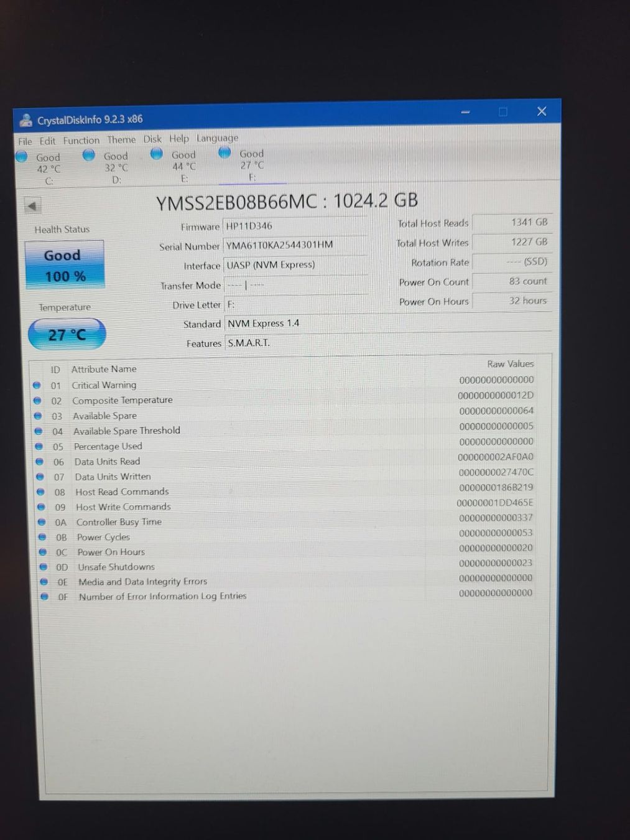Click the Power On Hours label

point(434,302)
